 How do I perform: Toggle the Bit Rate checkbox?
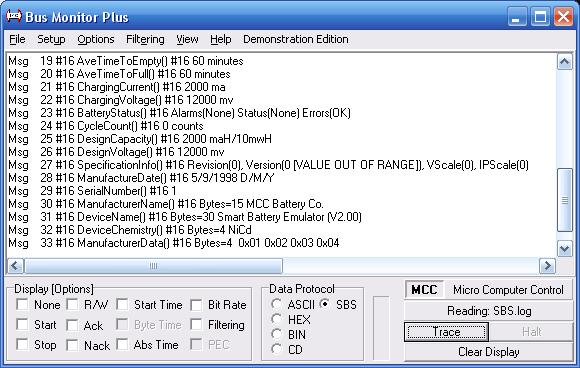tap(196, 305)
